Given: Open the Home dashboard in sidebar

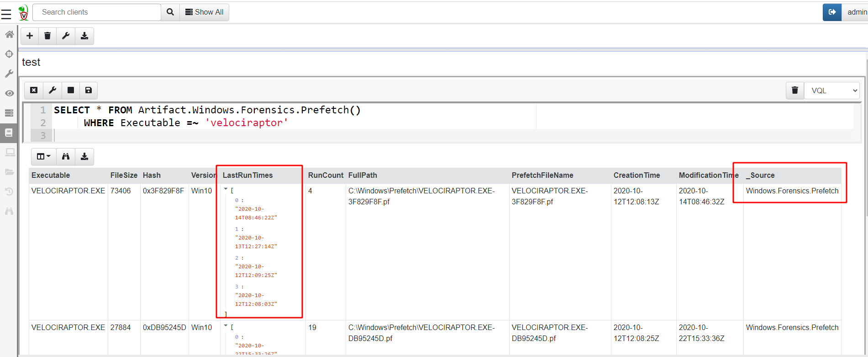Looking at the screenshot, I should [9, 35].
